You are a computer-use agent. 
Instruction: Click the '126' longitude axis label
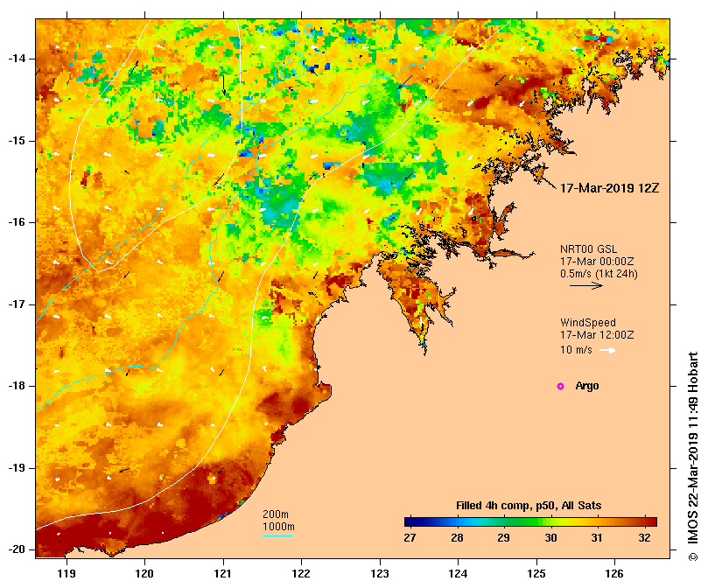[x=614, y=573]
